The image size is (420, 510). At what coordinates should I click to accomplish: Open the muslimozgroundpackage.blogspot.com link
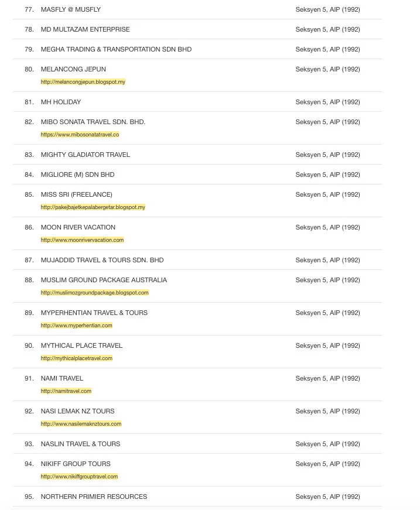pos(94,293)
